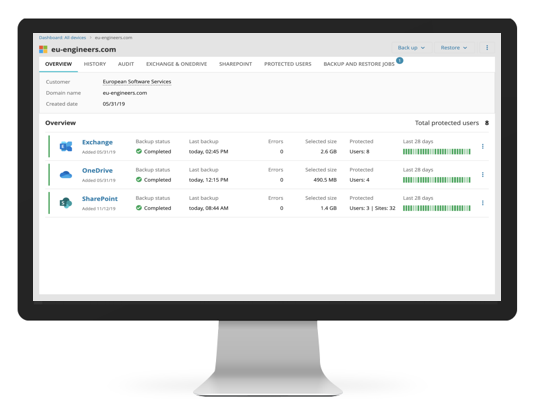Switch to the Audit tab
This screenshot has height=410, width=533.
126,64
